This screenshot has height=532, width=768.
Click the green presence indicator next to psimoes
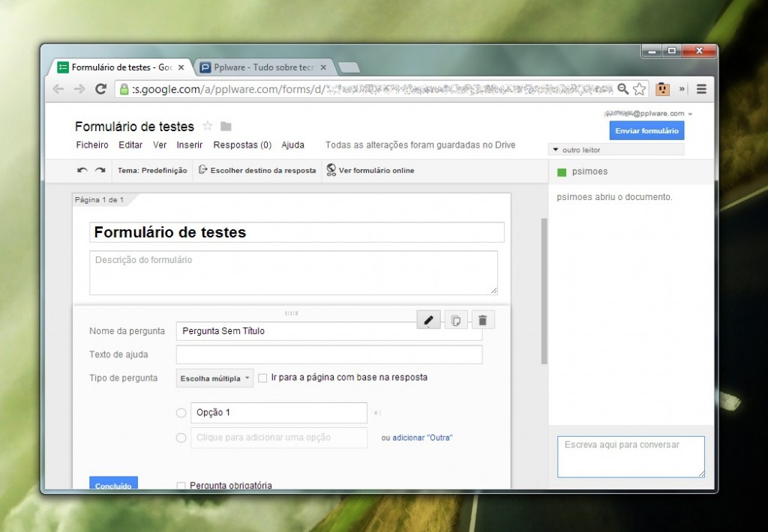click(560, 172)
